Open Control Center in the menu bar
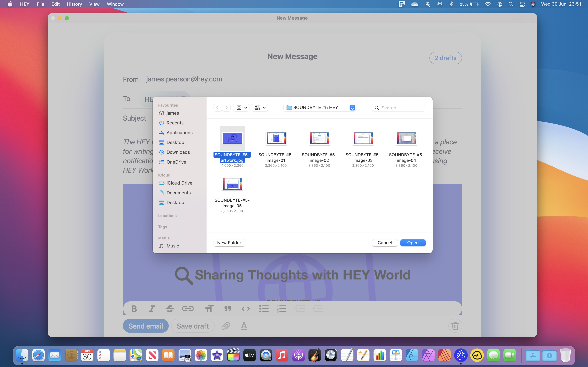 [x=522, y=4]
